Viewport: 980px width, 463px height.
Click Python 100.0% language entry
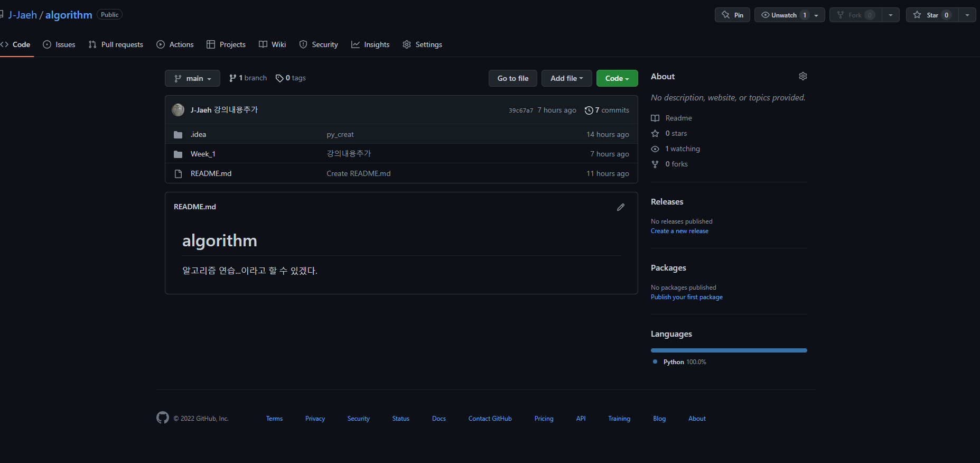pos(679,362)
